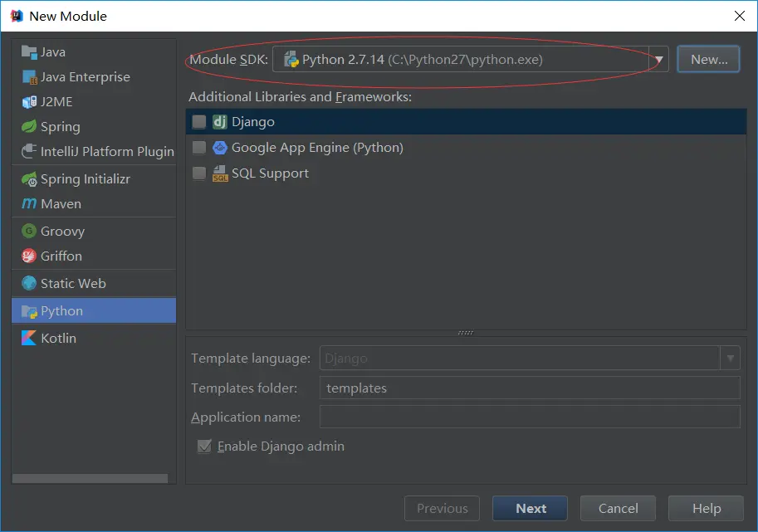Viewport: 758px width, 532px height.
Task: Select the J2ME icon
Action: [x=29, y=102]
